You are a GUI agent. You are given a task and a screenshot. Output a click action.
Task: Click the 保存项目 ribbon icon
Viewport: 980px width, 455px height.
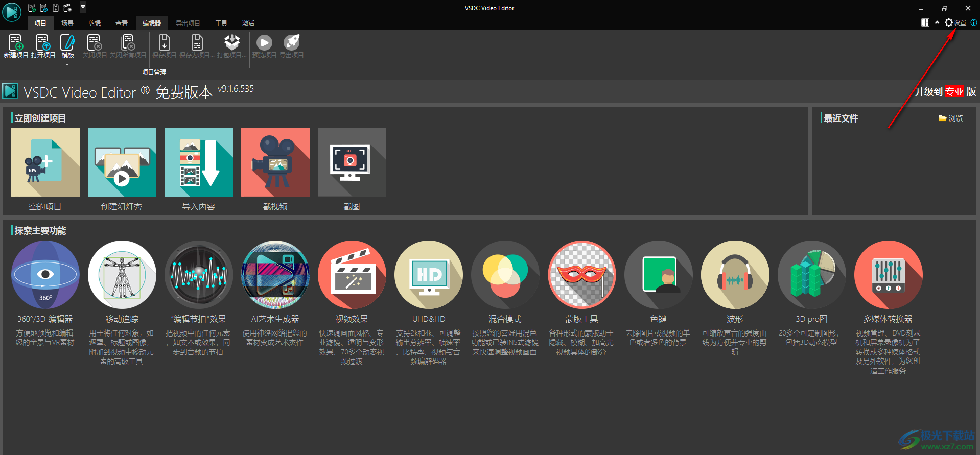tap(164, 42)
